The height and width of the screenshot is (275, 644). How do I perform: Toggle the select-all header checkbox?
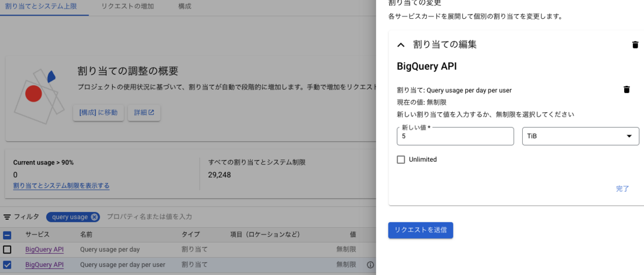(x=7, y=235)
